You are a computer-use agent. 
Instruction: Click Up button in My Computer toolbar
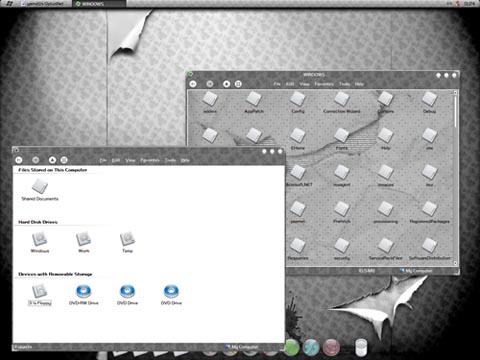pos(52,160)
